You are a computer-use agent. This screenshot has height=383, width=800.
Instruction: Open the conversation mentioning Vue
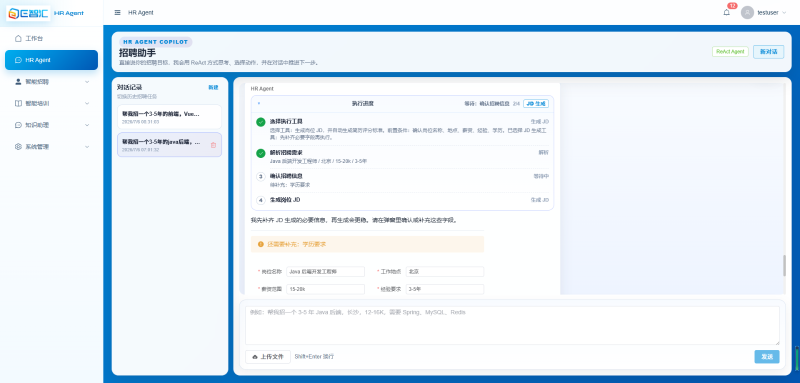pos(169,117)
